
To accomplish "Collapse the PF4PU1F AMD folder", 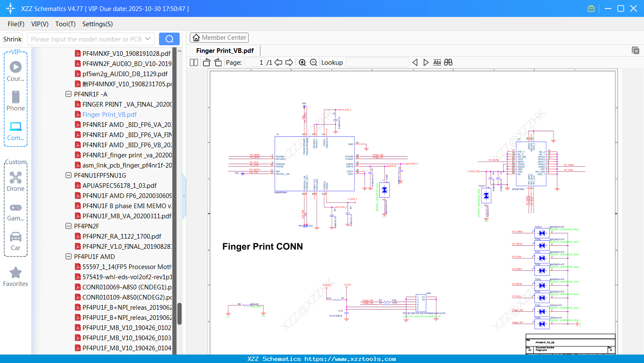I will (69, 257).
